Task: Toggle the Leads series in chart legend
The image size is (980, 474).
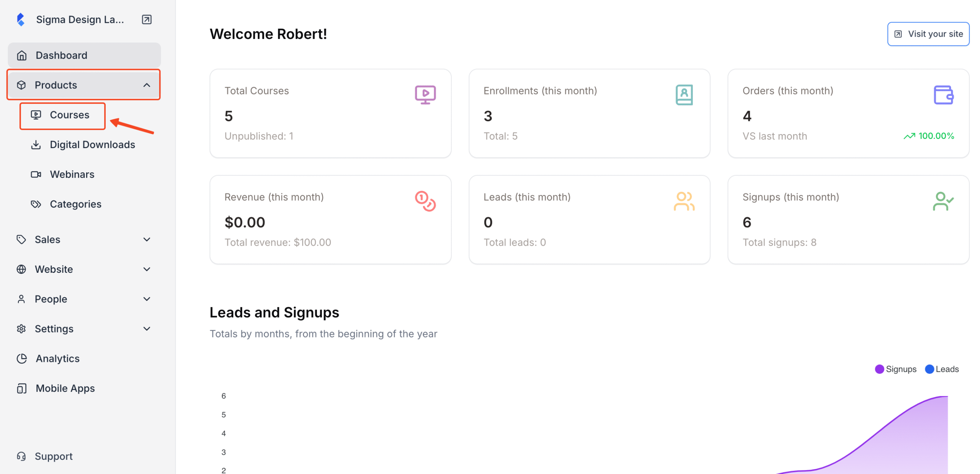Action: tap(942, 369)
